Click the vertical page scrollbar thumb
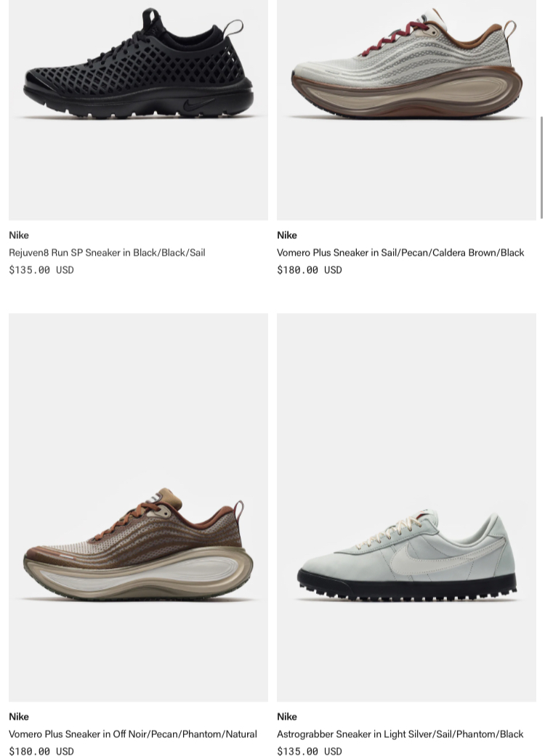 (542, 167)
